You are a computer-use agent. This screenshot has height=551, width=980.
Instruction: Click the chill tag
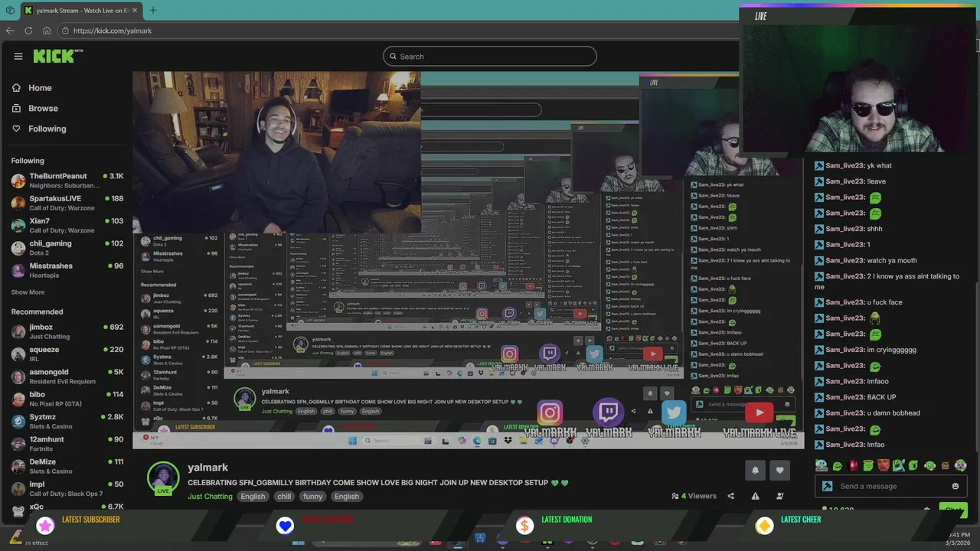pos(284,497)
